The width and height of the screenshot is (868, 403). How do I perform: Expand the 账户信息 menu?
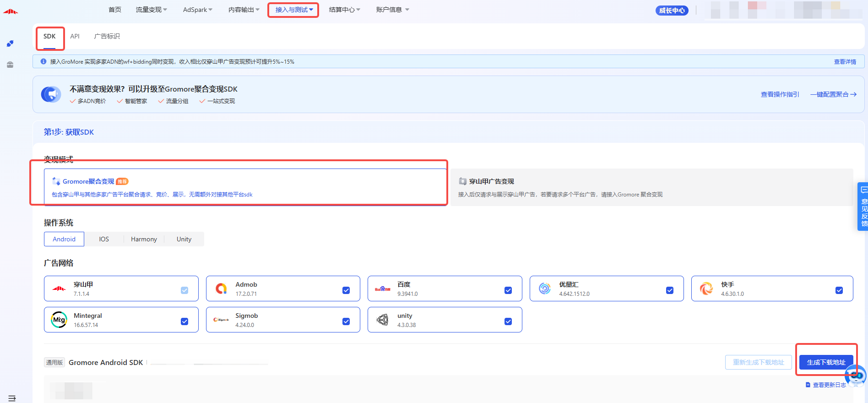point(393,10)
